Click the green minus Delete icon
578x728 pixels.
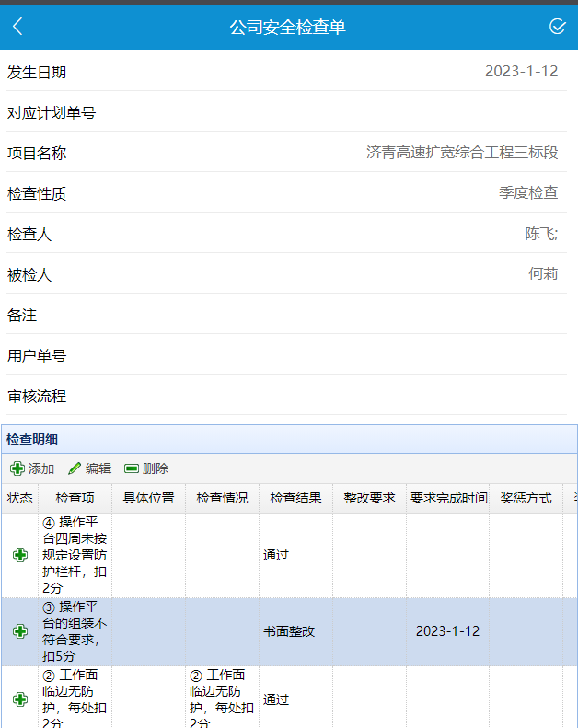pos(132,468)
